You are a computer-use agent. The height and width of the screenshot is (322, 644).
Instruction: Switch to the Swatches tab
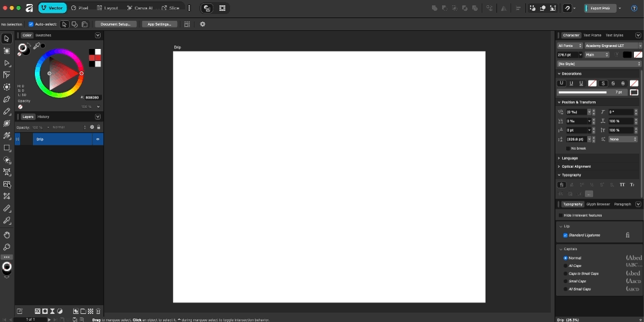pyautogui.click(x=44, y=36)
